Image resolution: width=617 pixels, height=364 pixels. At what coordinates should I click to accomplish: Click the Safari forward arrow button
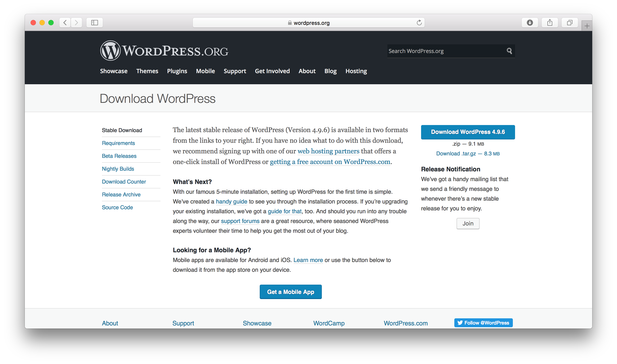click(76, 23)
